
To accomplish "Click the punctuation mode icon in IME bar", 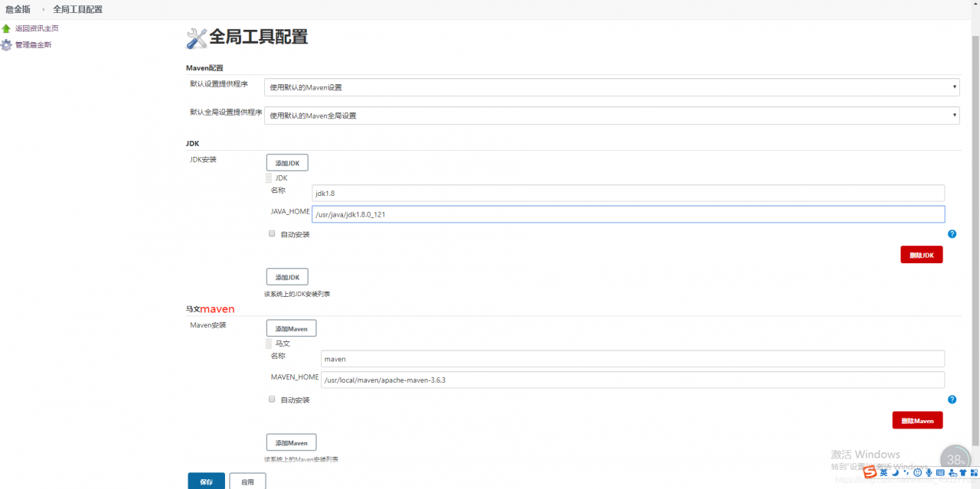I will [906, 472].
